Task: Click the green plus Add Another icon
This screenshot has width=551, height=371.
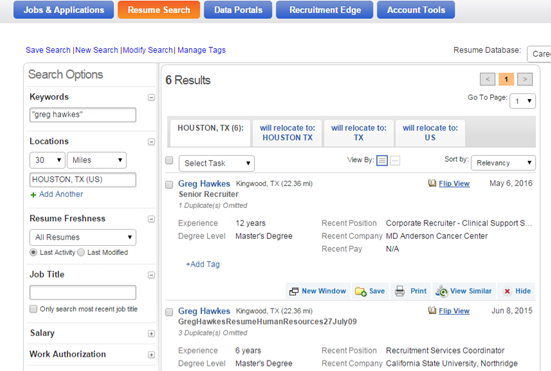Action: (33, 195)
